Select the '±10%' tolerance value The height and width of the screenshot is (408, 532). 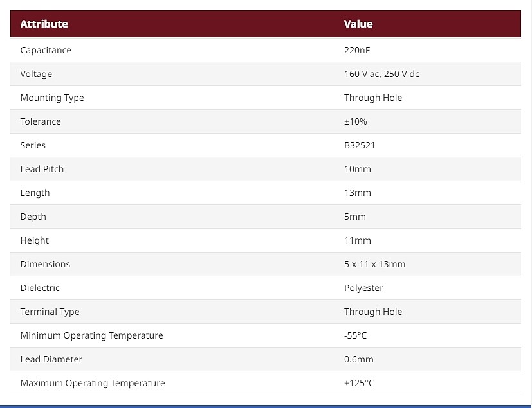pyautogui.click(x=356, y=121)
